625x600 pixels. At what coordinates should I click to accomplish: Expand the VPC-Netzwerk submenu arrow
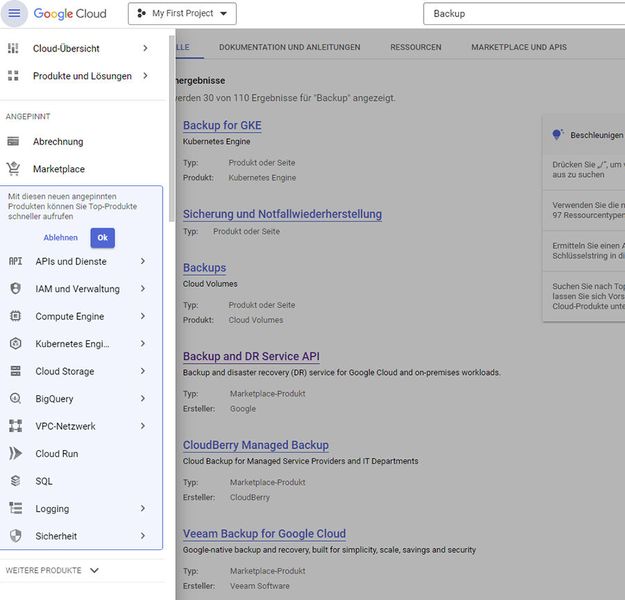click(x=143, y=426)
